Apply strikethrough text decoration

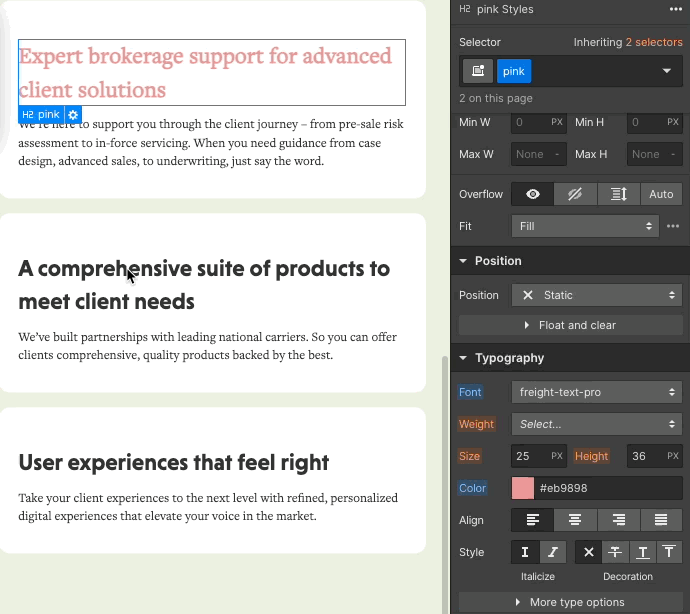(614, 552)
